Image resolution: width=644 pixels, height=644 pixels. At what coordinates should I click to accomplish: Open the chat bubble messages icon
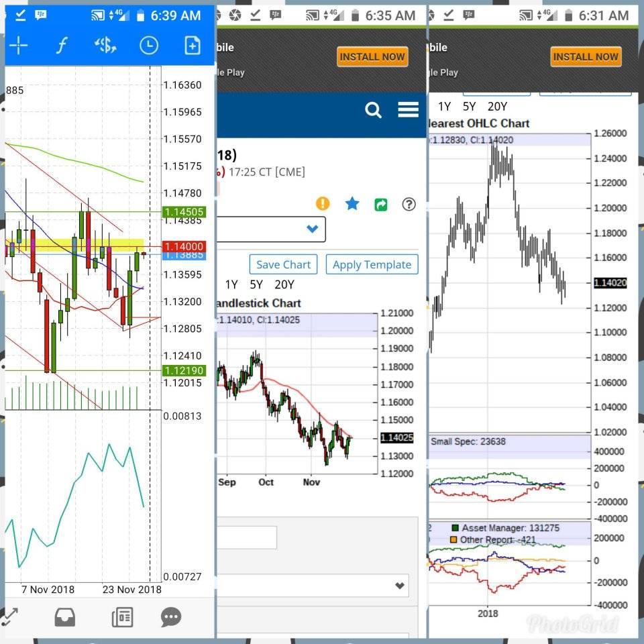(x=171, y=617)
